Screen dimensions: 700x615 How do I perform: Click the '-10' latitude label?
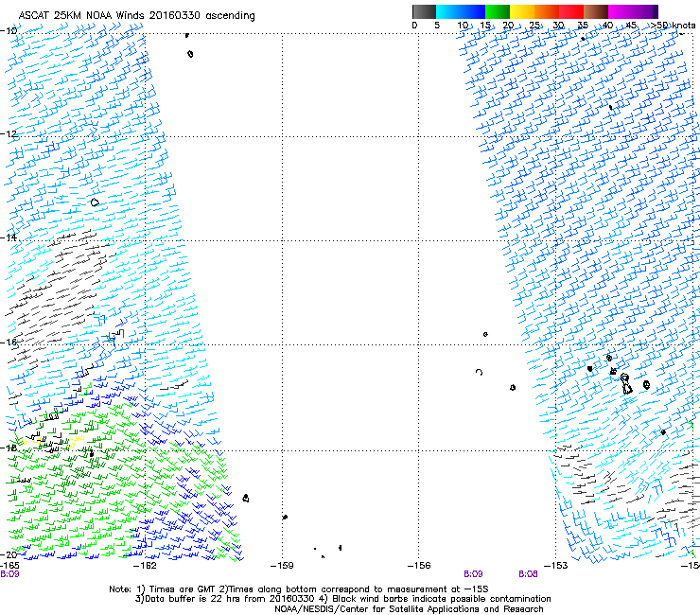tap(9, 31)
